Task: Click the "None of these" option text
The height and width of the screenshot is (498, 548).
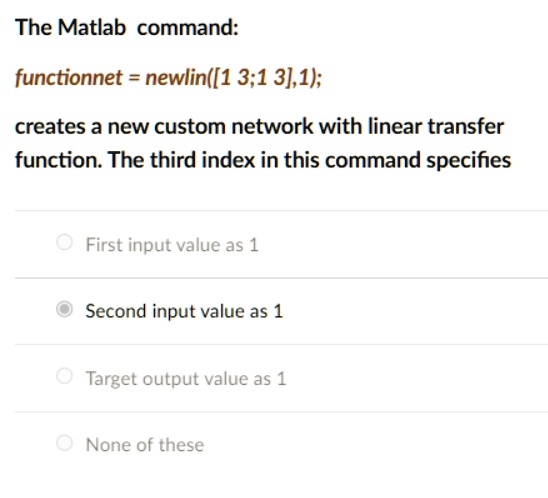Action: (x=145, y=445)
